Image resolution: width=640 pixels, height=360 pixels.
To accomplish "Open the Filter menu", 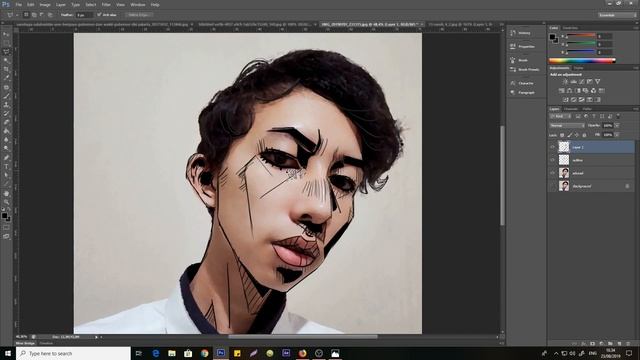I will (x=106, y=5).
